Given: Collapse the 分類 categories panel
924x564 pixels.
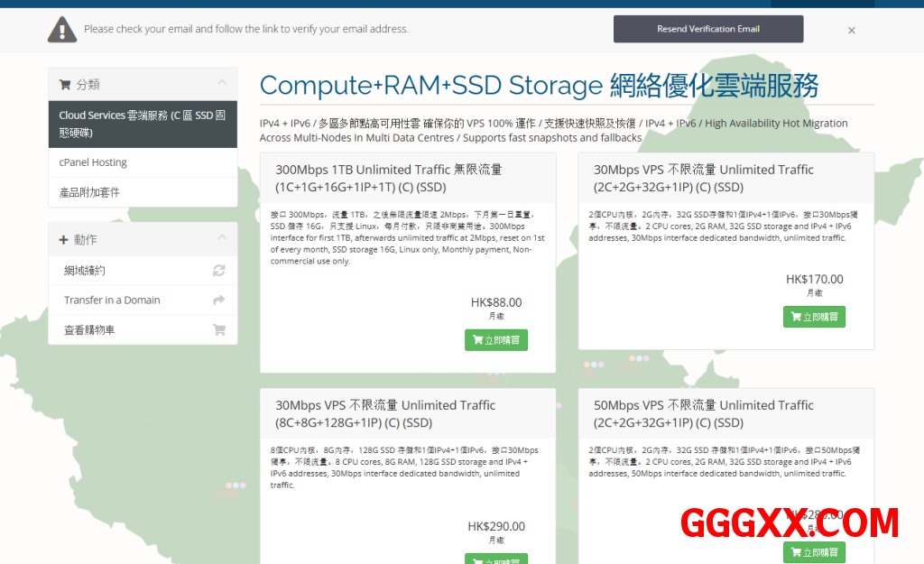Looking at the screenshot, I should click(x=222, y=84).
